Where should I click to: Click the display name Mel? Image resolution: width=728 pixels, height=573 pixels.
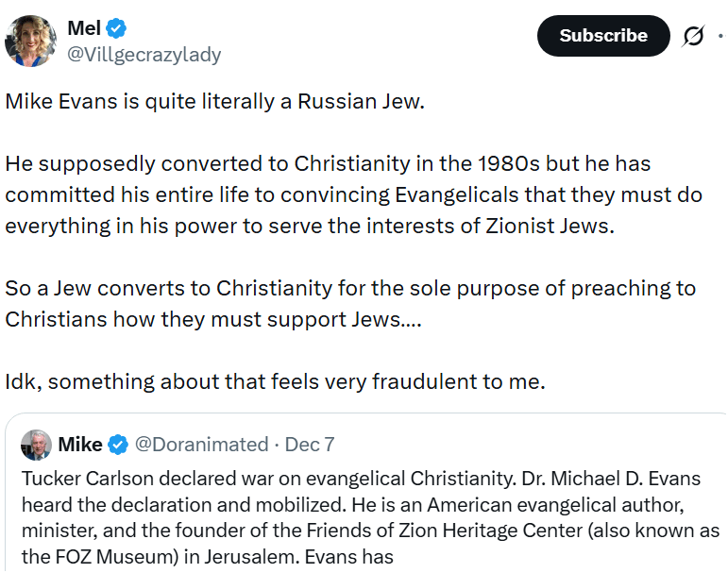84,28
